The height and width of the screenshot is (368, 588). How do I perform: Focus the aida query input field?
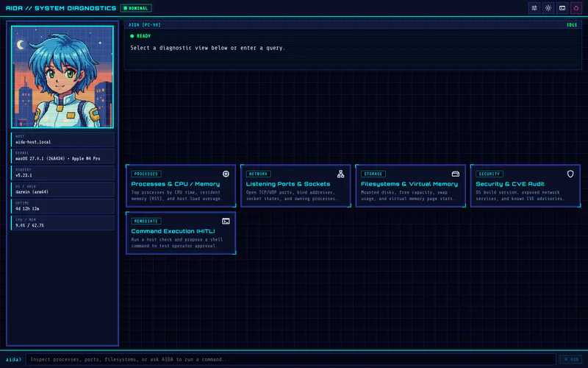[290, 359]
